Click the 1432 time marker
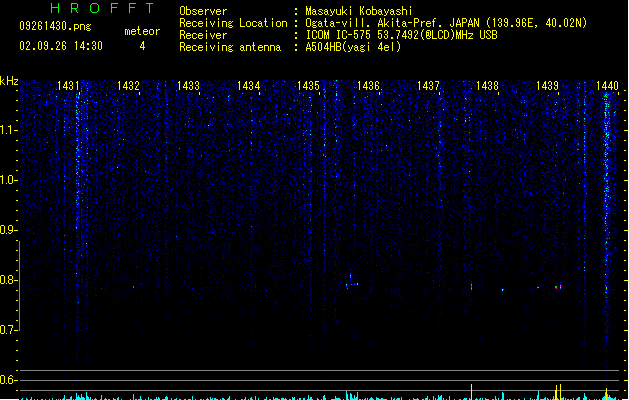The width and height of the screenshot is (629, 400). 128,86
